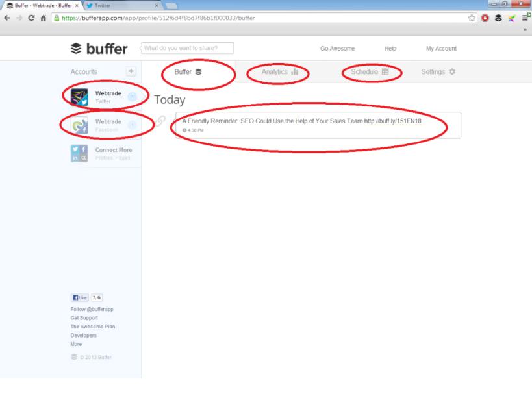Select the Webtrade Twitter account
The width and height of the screenshot is (532, 409).
pos(105,97)
